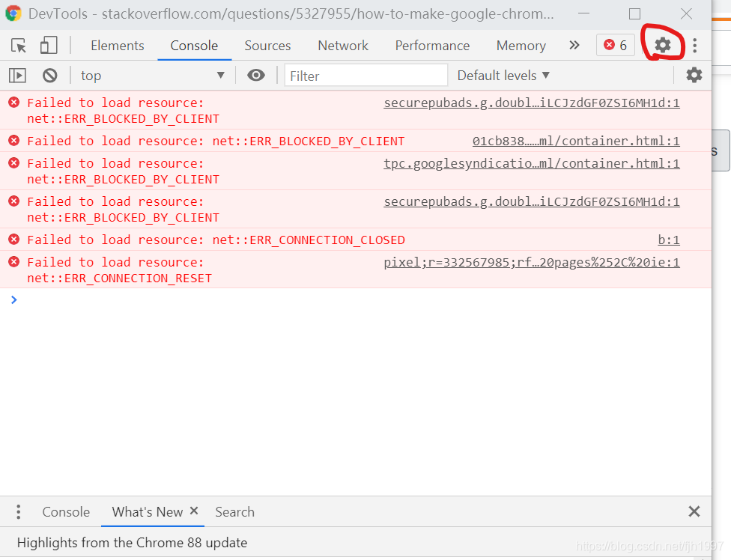Open the second securepubads.g.doubl source link
Image resolution: width=731 pixels, height=560 pixels.
(532, 201)
